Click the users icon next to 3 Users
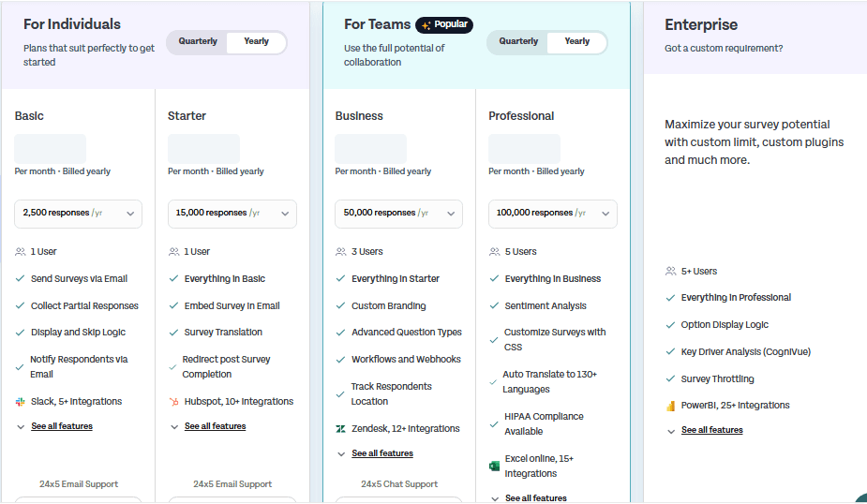The image size is (867, 504). 340,252
